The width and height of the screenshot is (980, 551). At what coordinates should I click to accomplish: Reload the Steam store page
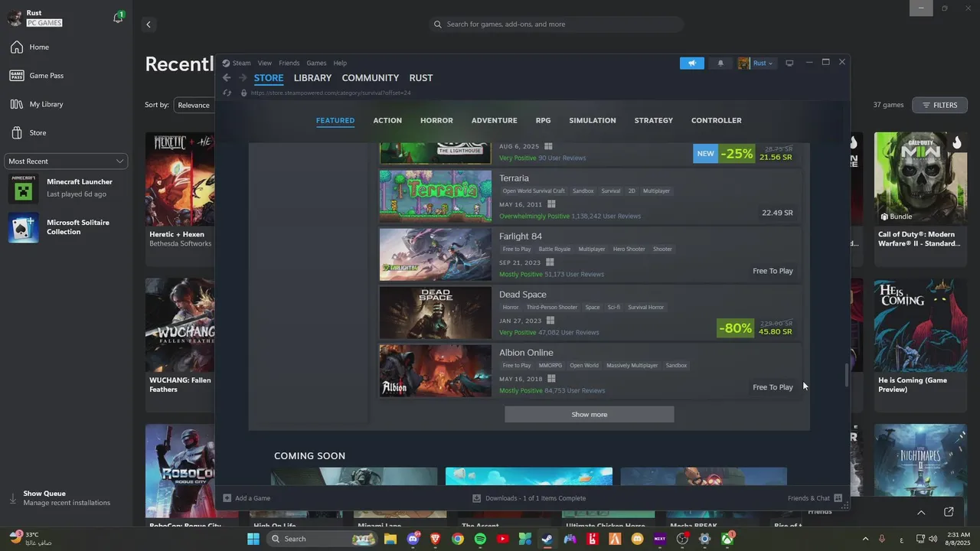click(x=227, y=93)
